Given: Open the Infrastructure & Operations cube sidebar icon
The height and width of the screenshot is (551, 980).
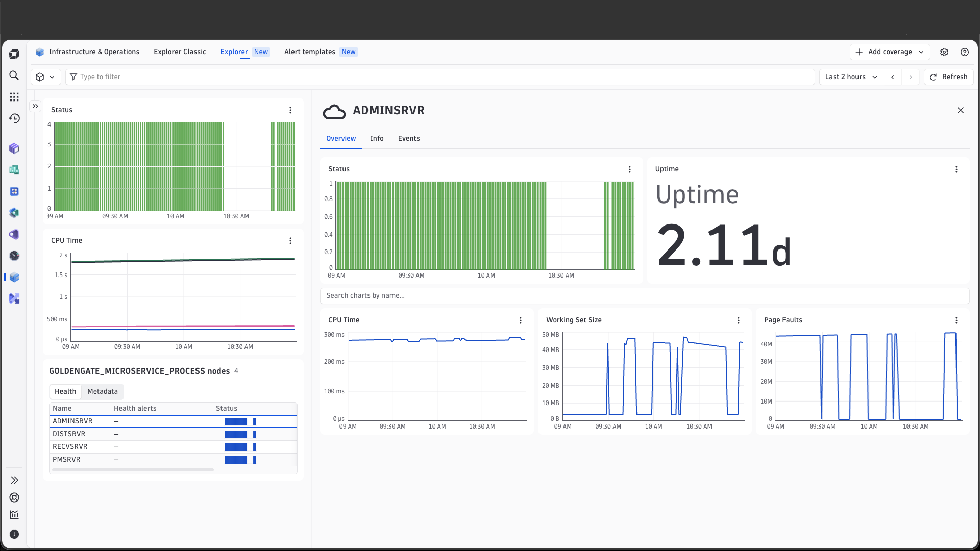Looking at the screenshot, I should 14,277.
